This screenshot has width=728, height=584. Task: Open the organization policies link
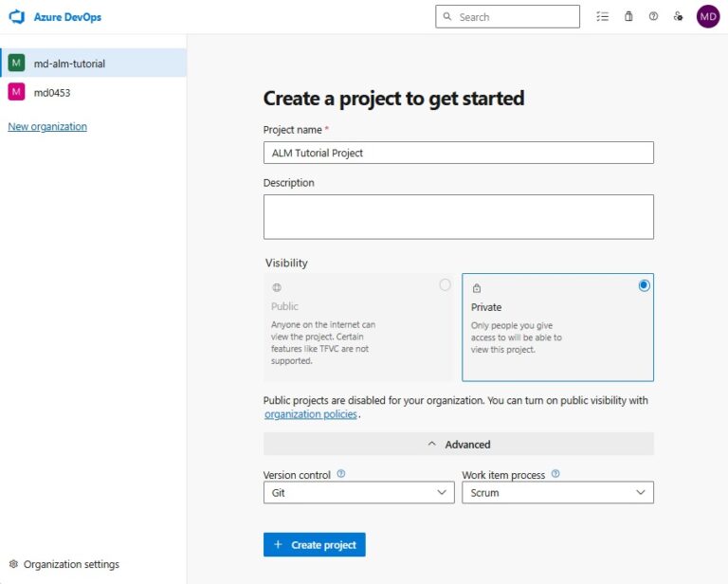tap(311, 414)
